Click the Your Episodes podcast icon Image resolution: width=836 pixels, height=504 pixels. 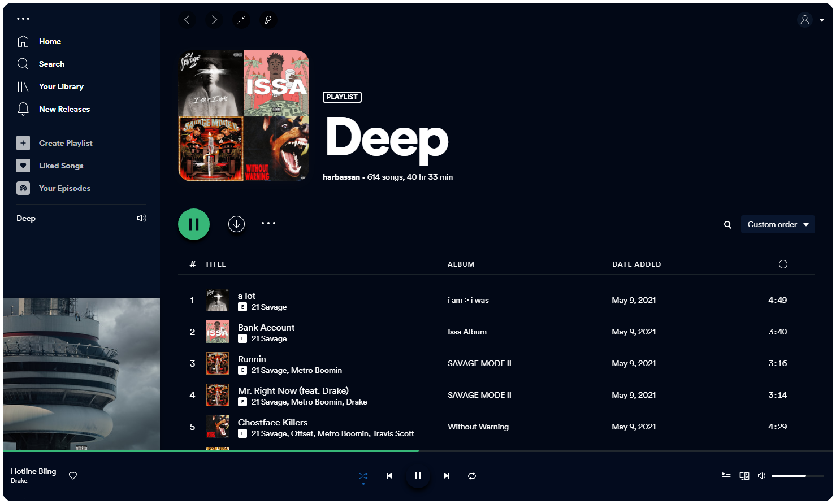coord(23,188)
